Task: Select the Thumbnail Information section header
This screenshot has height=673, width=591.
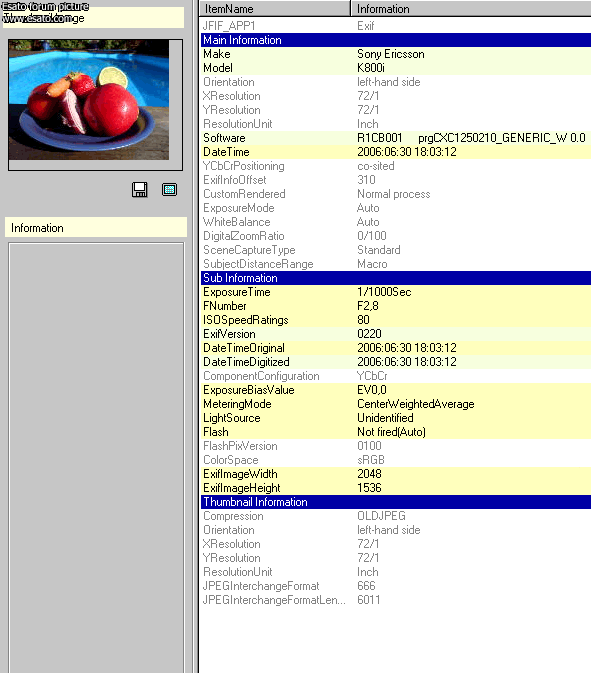Action: (x=396, y=502)
